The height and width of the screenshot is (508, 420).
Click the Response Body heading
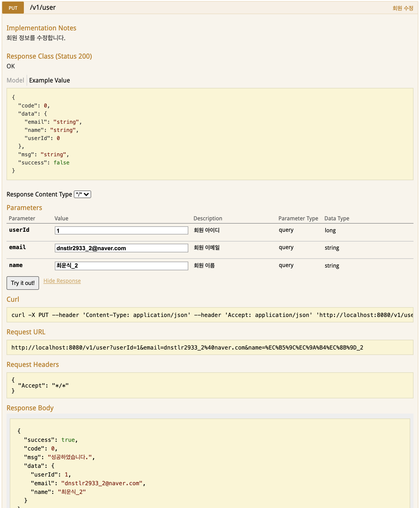click(30, 408)
